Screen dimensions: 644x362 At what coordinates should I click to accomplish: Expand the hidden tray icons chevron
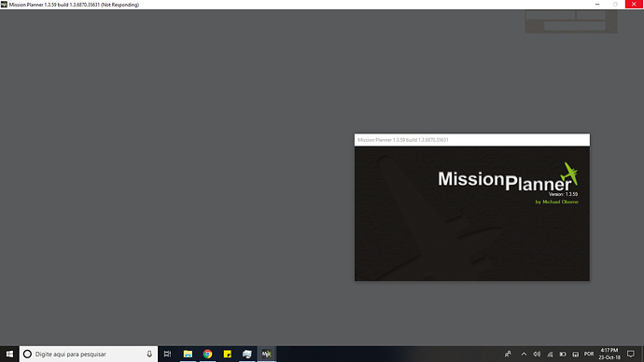pos(524,354)
